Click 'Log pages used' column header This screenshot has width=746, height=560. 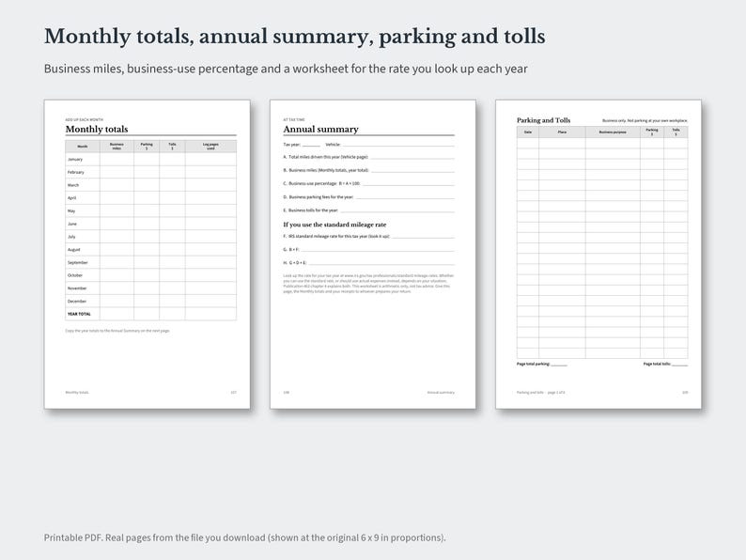[210, 146]
